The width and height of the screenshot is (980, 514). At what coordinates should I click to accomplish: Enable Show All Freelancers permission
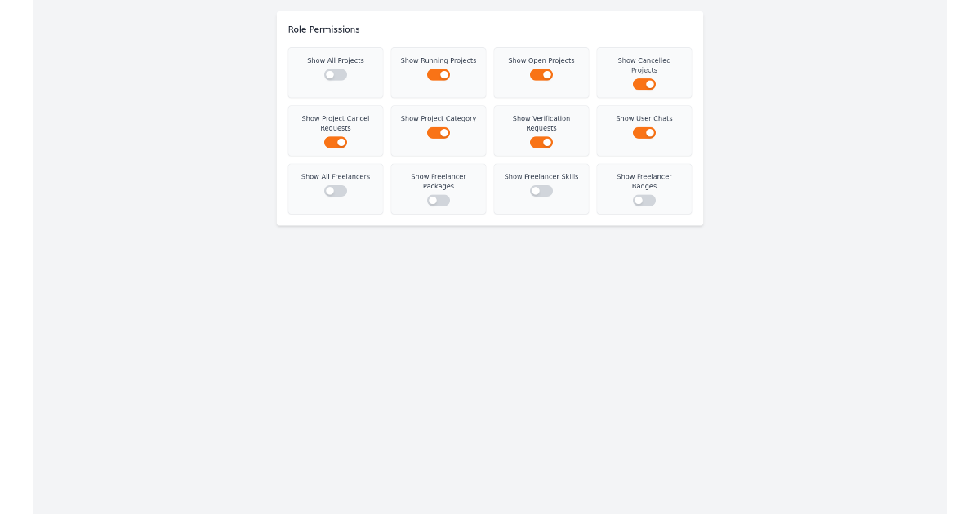tap(335, 190)
